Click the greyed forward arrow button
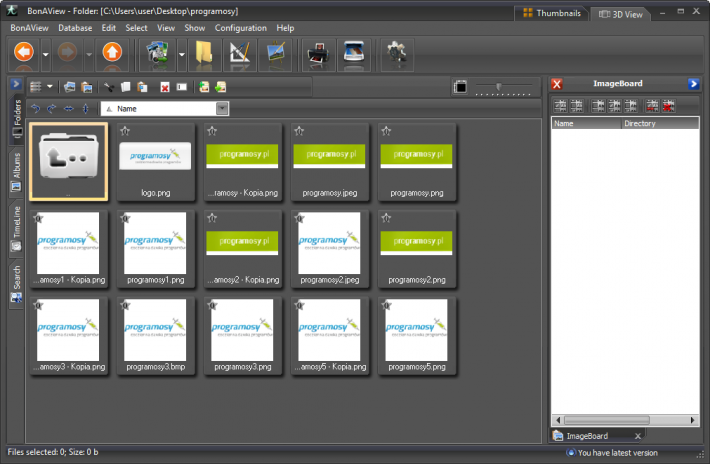The image size is (710, 464). pos(67,52)
